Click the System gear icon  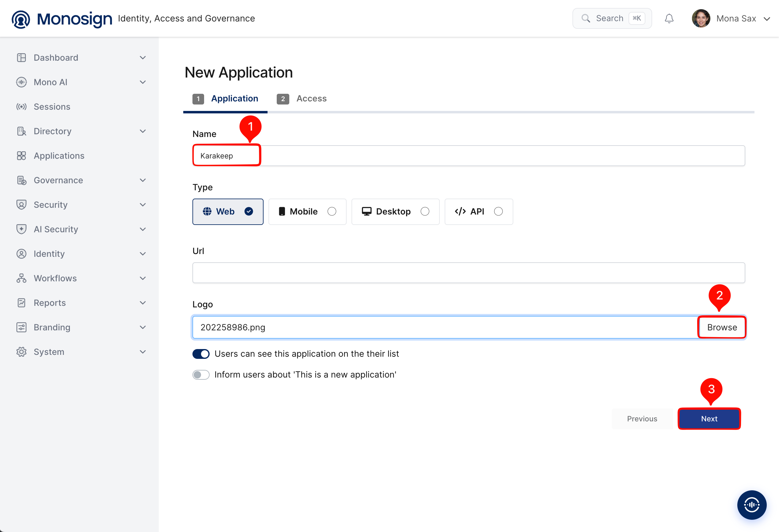[x=21, y=351]
